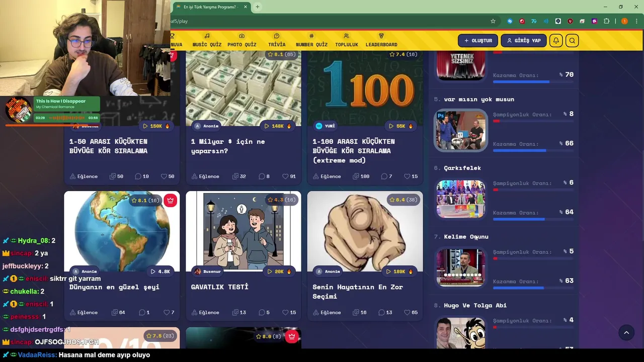Click the Giriş Yap login button

(523, 41)
